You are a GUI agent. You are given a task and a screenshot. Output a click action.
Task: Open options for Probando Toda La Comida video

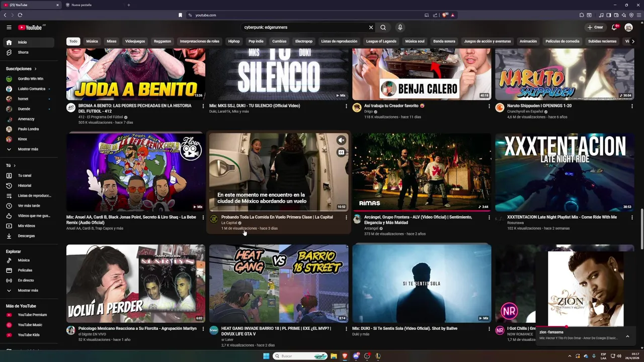pos(346,217)
